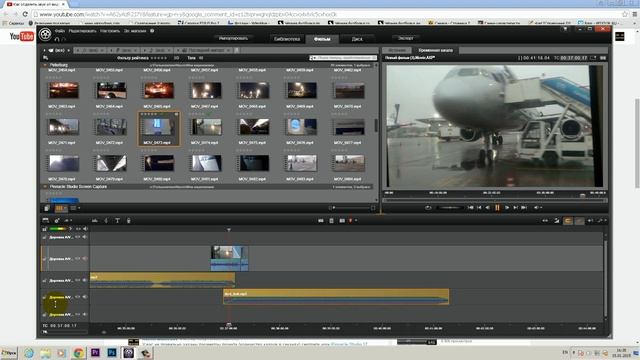Open YouTube logo in browser page
640x360 pixels.
22,36
